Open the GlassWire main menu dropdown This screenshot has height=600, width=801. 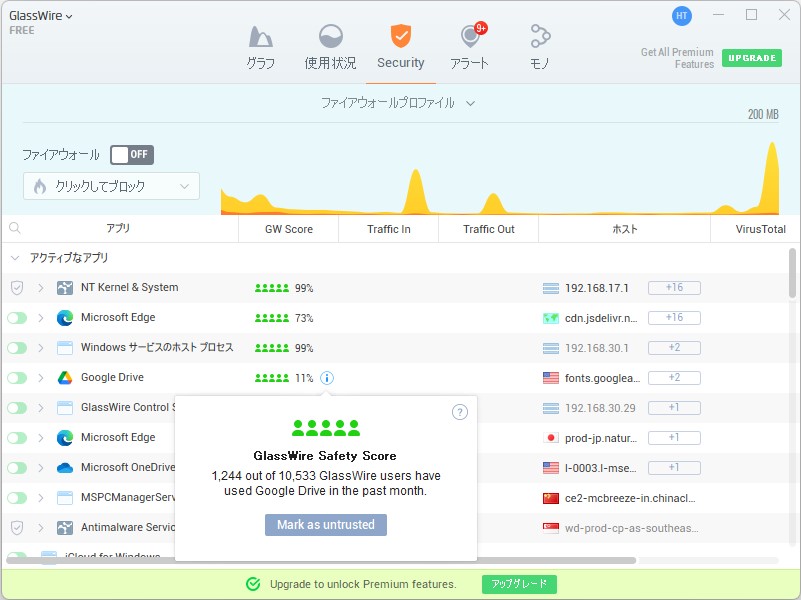click(41, 16)
